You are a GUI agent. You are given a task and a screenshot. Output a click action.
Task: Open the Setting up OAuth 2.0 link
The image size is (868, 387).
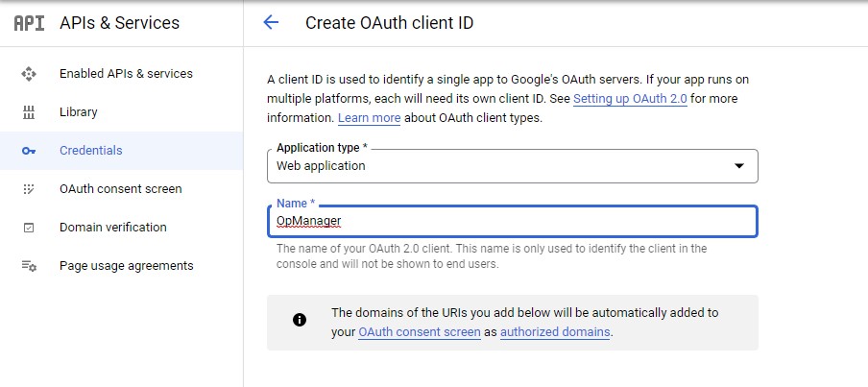click(x=630, y=99)
